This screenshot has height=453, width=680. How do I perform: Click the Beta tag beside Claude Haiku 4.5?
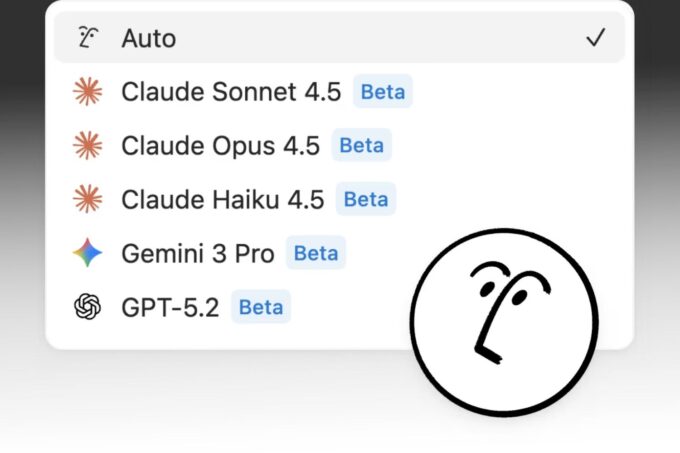coord(365,199)
